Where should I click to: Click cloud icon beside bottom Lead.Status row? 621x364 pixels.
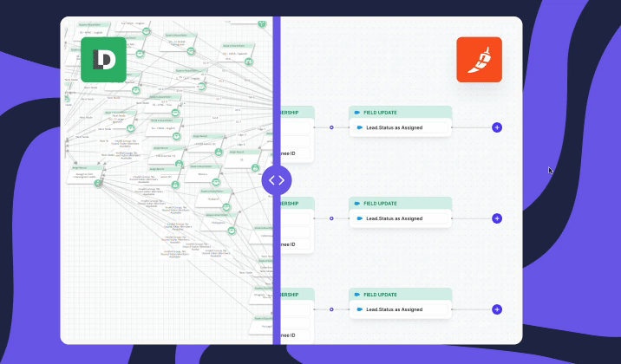[360, 309]
